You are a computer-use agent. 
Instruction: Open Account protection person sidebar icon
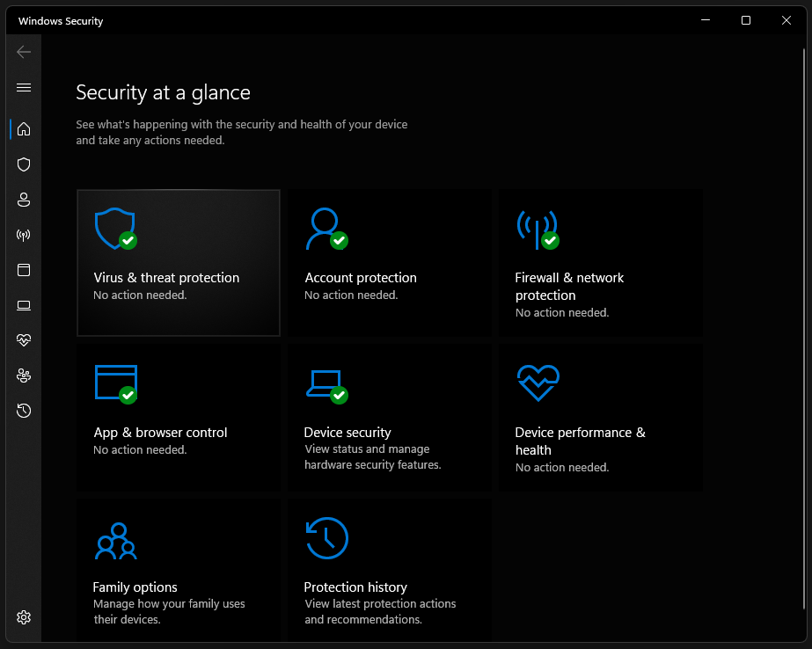pos(24,200)
